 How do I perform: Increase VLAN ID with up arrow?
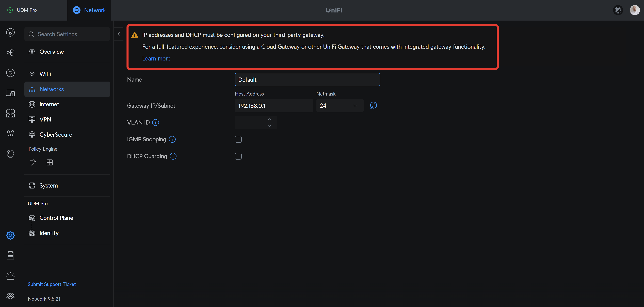pos(269,119)
